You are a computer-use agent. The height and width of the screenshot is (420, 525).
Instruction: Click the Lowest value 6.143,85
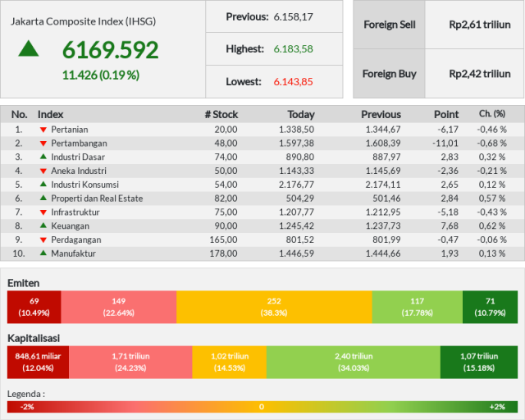coord(294,82)
